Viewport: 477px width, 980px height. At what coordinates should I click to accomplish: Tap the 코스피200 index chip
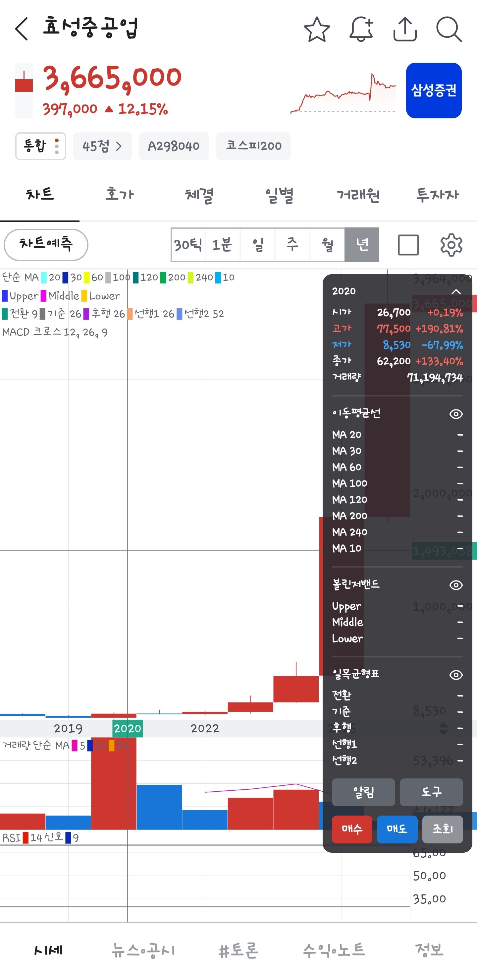[x=253, y=146]
